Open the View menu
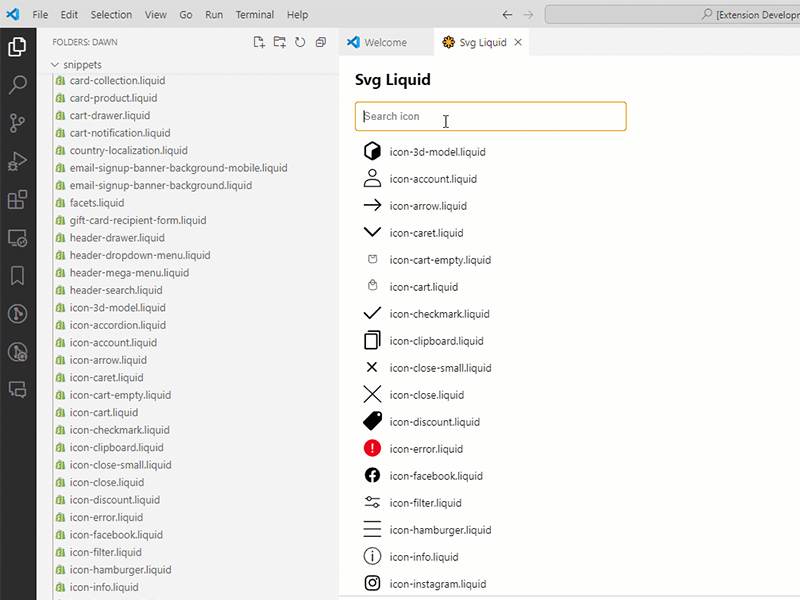 pos(156,15)
